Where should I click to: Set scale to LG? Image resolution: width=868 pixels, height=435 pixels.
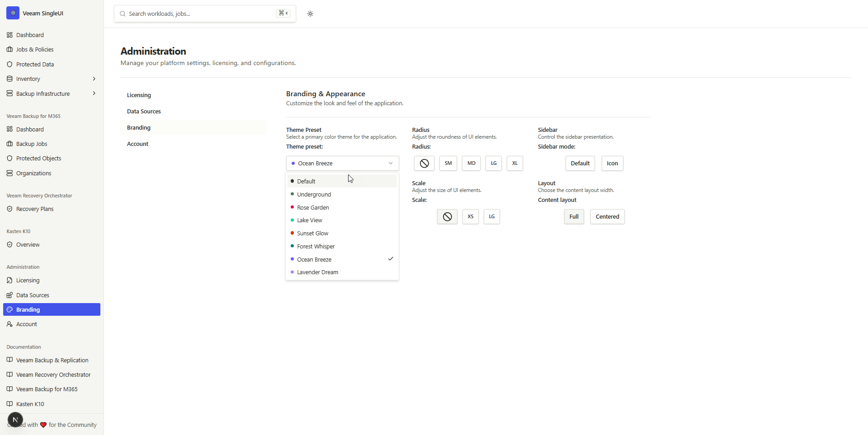tap(492, 217)
